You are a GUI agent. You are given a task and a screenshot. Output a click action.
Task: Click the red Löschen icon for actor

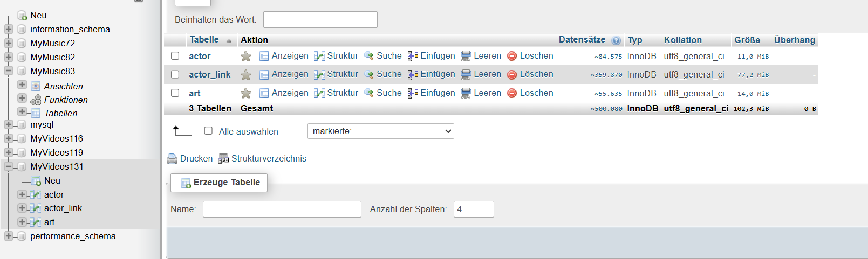tap(512, 56)
